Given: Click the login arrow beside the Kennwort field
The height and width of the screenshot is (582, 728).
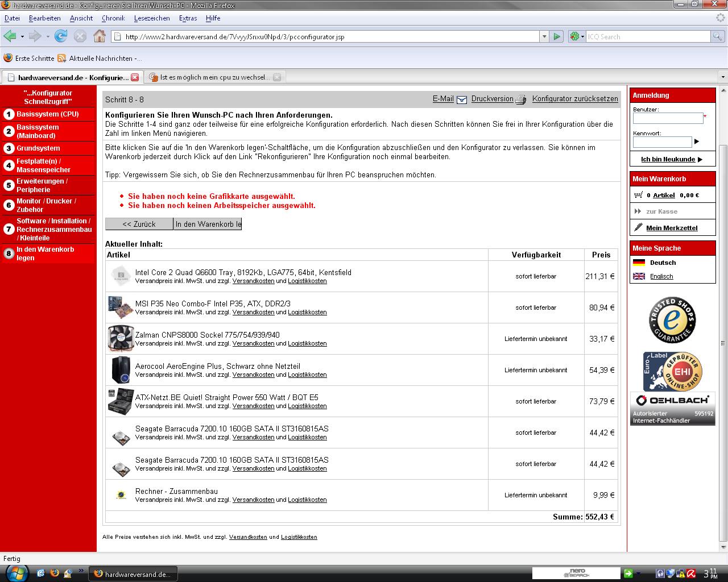Looking at the screenshot, I should pyautogui.click(x=697, y=142).
